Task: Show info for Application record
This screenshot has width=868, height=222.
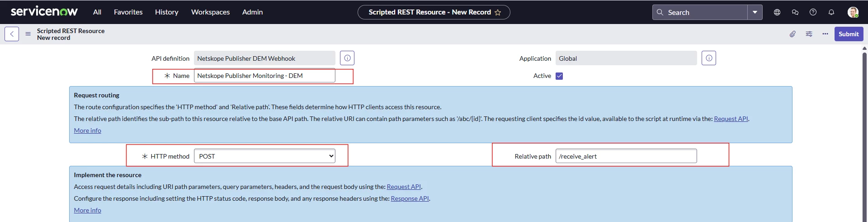Action: (709, 58)
